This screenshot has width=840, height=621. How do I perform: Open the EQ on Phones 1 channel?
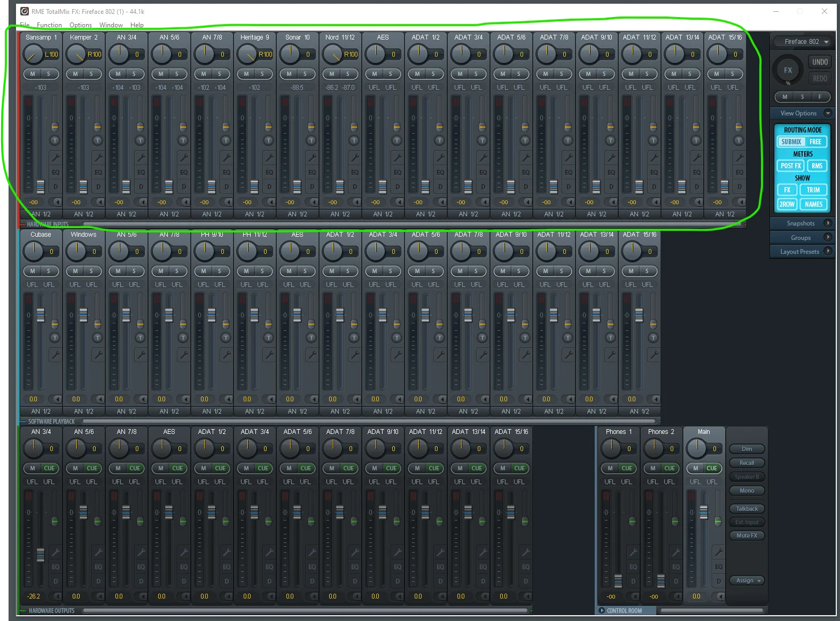pos(633,566)
